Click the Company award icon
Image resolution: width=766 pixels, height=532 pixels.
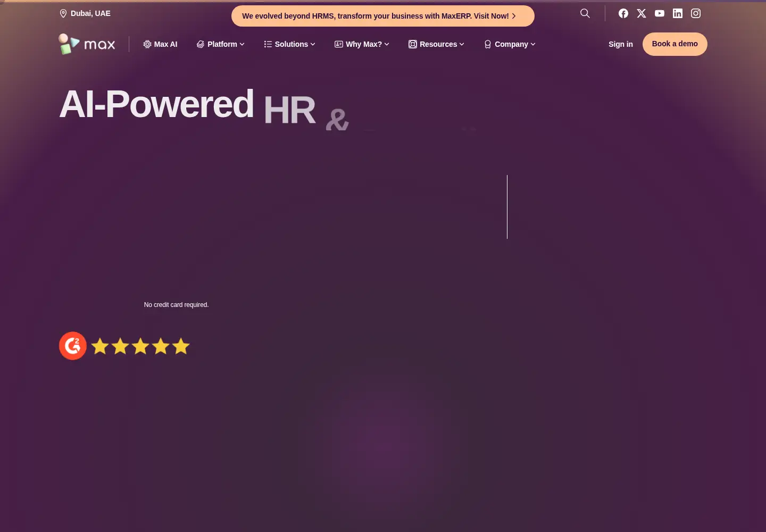pyautogui.click(x=488, y=44)
